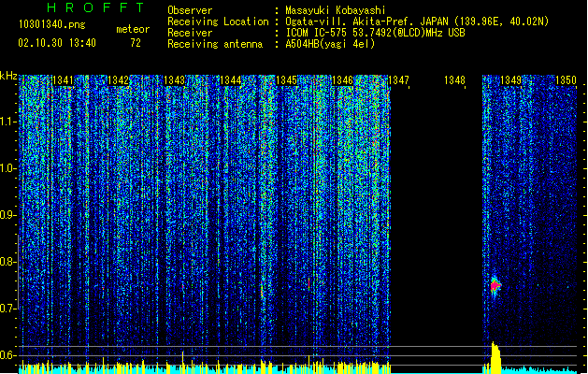Click the 1.1 kHz axis label

(x=8, y=122)
